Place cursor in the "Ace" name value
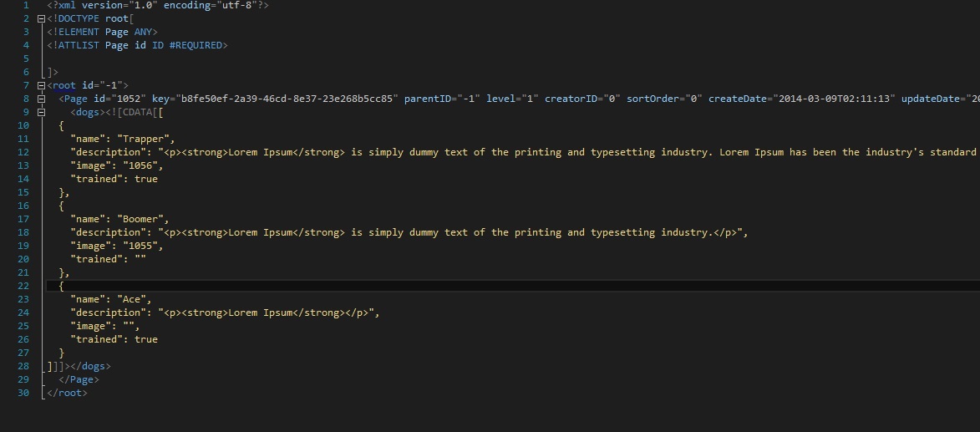This screenshot has width=980, height=432. tap(132, 299)
